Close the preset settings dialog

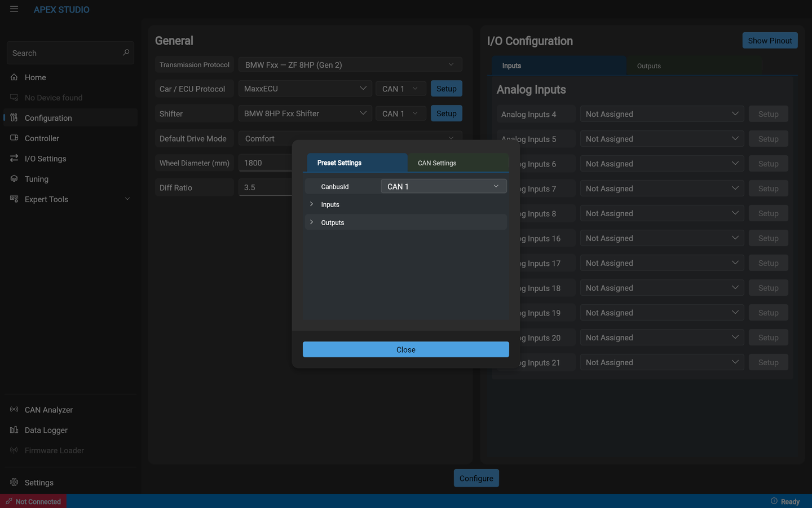[406, 349]
